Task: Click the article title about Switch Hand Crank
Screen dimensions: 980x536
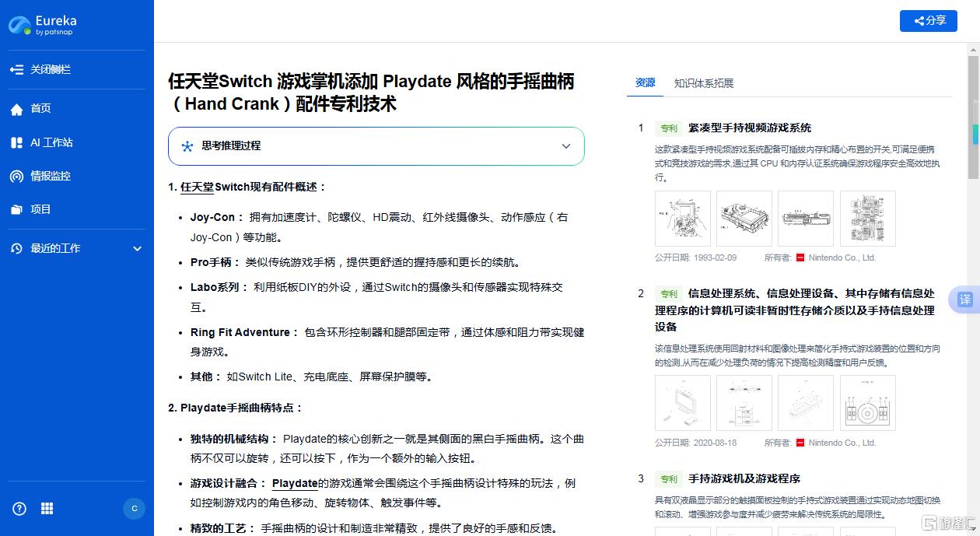Action: point(372,93)
